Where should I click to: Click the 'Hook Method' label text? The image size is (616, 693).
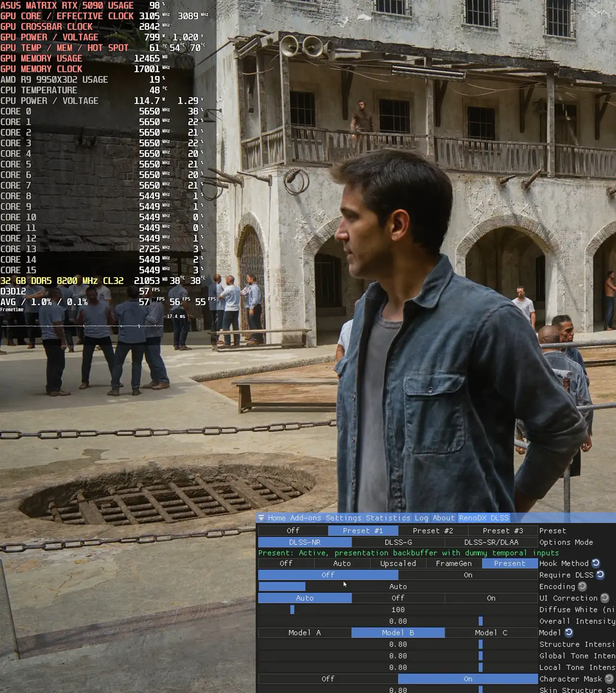point(564,563)
